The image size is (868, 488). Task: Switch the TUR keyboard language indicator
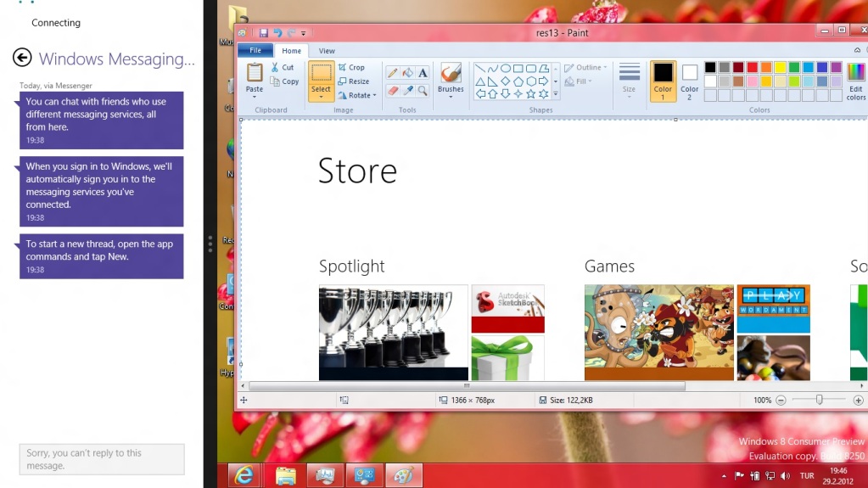pyautogui.click(x=807, y=476)
